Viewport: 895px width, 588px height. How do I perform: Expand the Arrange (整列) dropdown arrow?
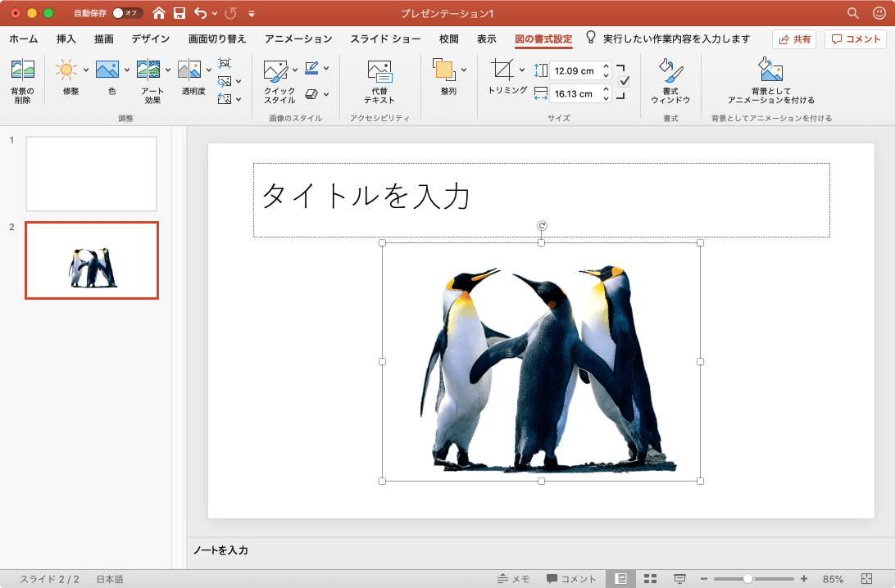coord(464,70)
